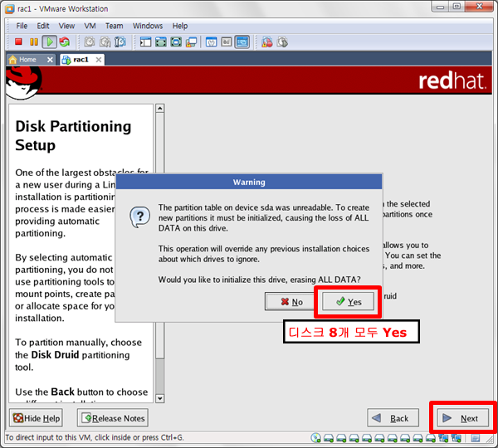The height and width of the screenshot is (448, 498).
Task: Open the message log icon in the status bar
Action: 476,438
